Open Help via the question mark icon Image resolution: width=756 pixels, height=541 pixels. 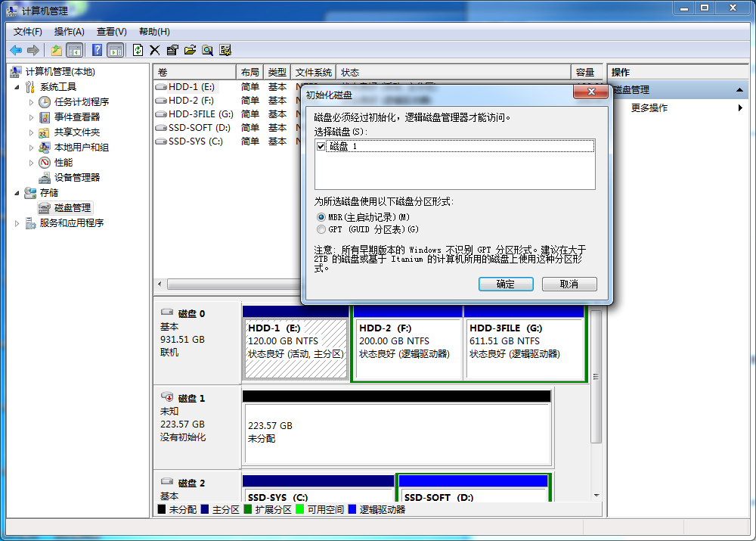[x=97, y=50]
